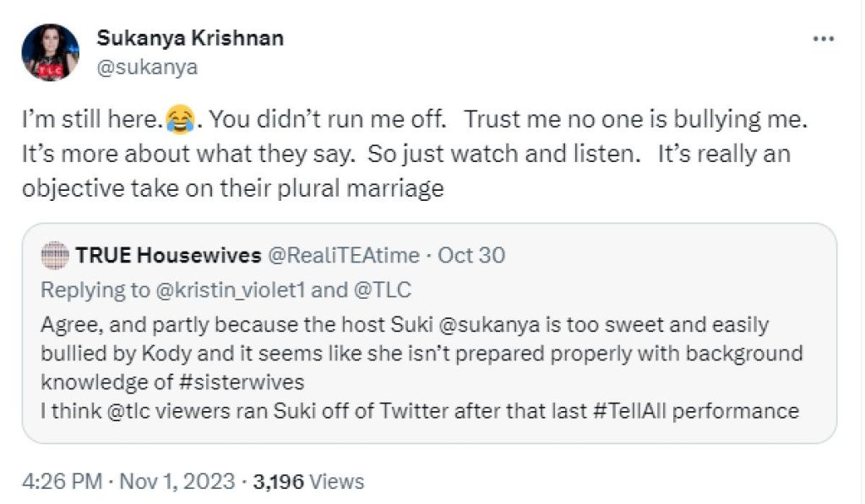Click the @sukanya handle under the display name
Viewport: 865px width, 504px height.
147,68
